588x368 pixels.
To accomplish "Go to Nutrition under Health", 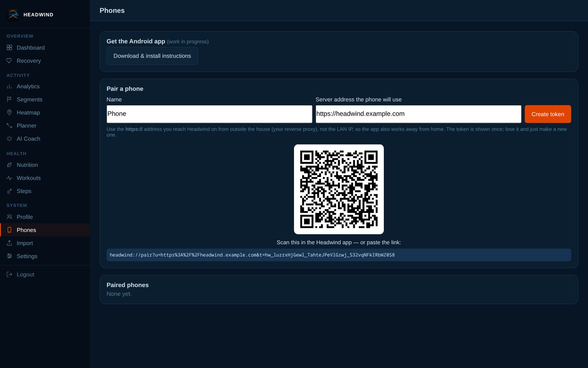I will point(45,165).
